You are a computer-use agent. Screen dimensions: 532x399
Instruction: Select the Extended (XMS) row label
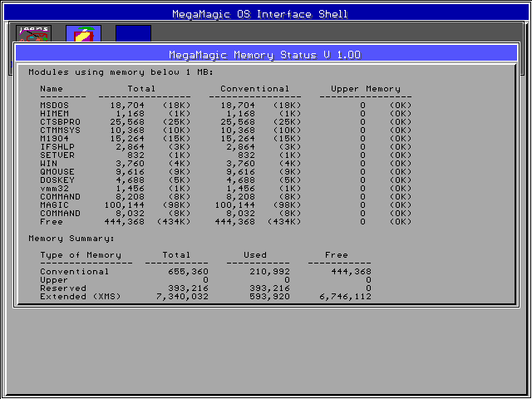coord(81,297)
